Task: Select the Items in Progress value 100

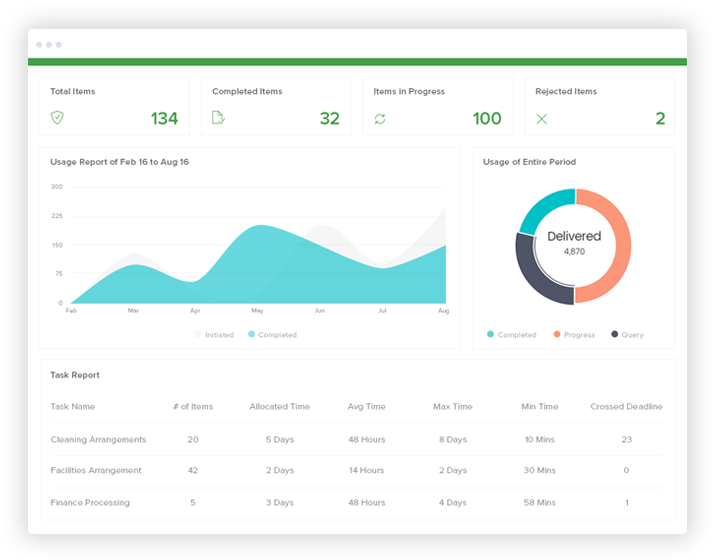Action: coord(487,119)
